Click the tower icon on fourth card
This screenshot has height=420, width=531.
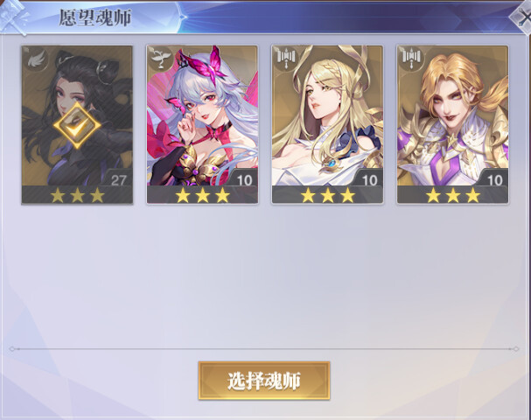[x=411, y=59]
